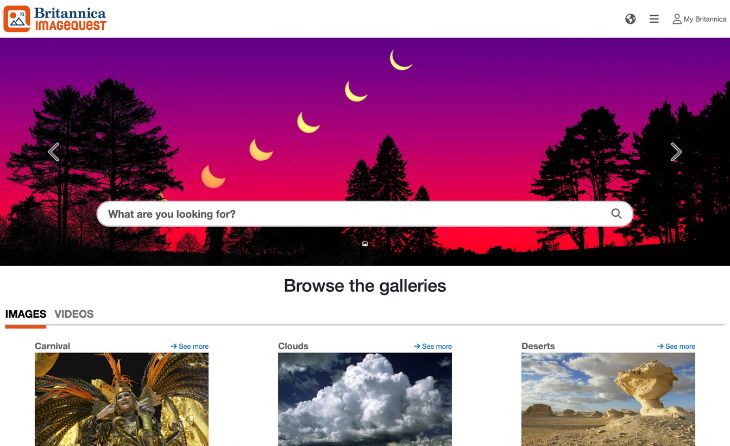Open See more for Deserts gallery
730x446 pixels.
click(x=676, y=346)
